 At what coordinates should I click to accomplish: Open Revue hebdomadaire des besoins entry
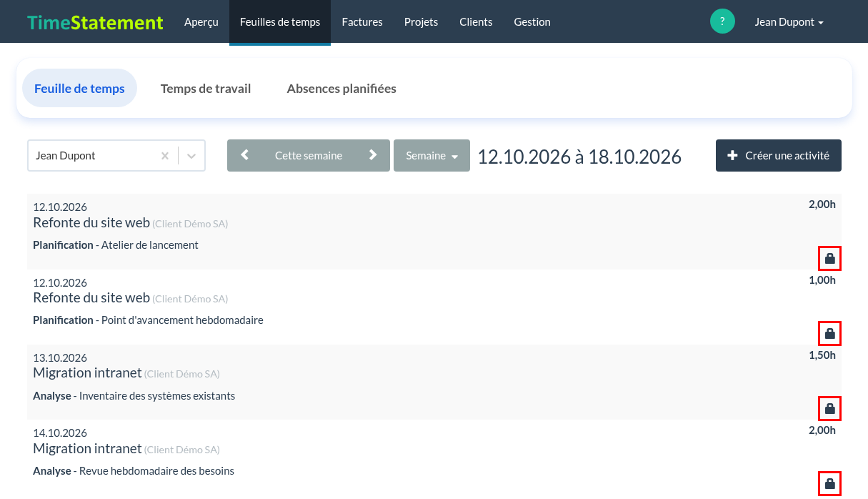434,458
